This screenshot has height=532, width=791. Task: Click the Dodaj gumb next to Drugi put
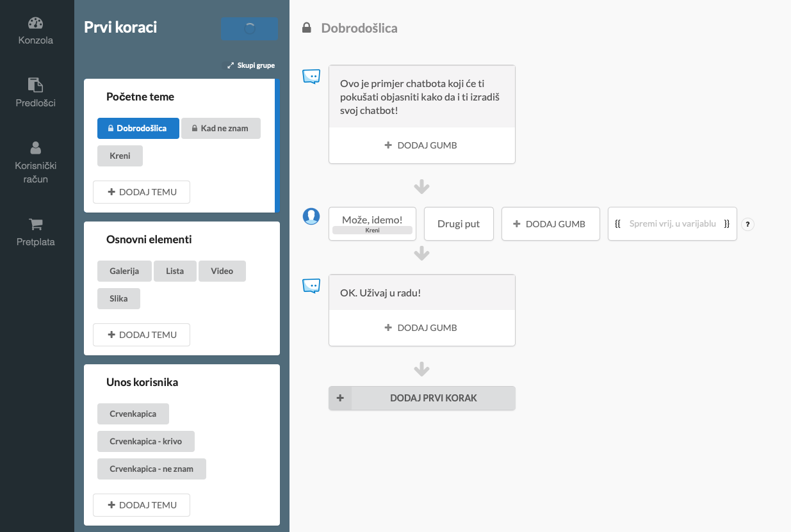point(550,224)
